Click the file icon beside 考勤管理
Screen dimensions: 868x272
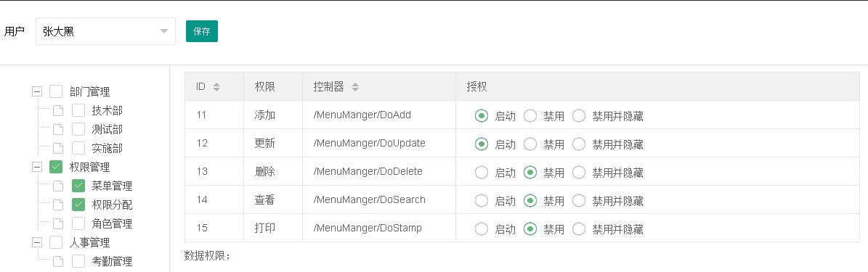click(58, 262)
